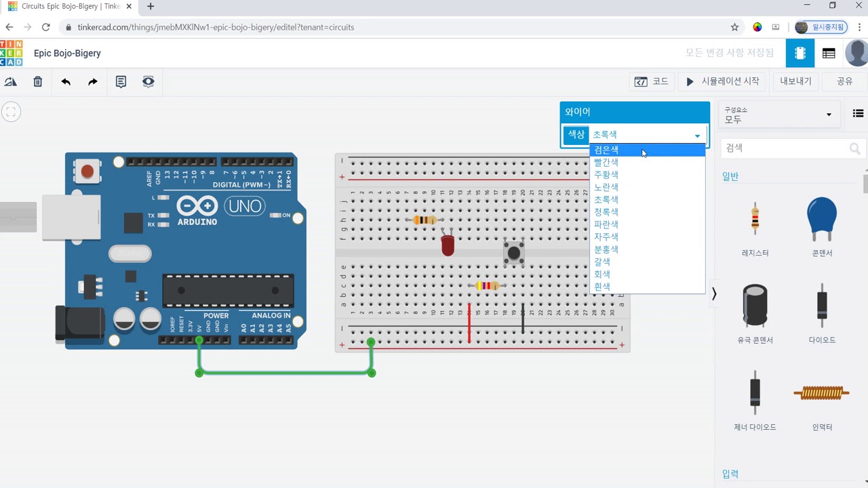Select the 제너 다이오드 zener diode
Viewport: 868px width, 488px height.
[x=755, y=400]
